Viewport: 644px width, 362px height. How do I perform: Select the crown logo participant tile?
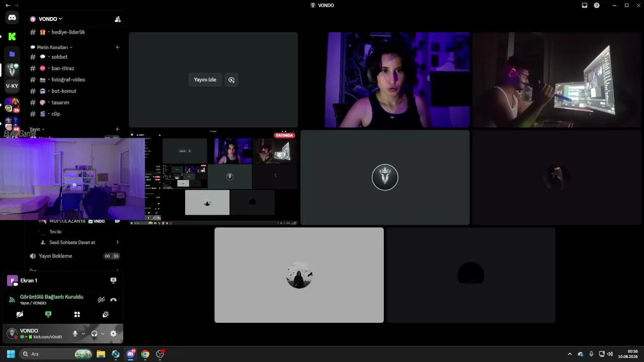(385, 177)
